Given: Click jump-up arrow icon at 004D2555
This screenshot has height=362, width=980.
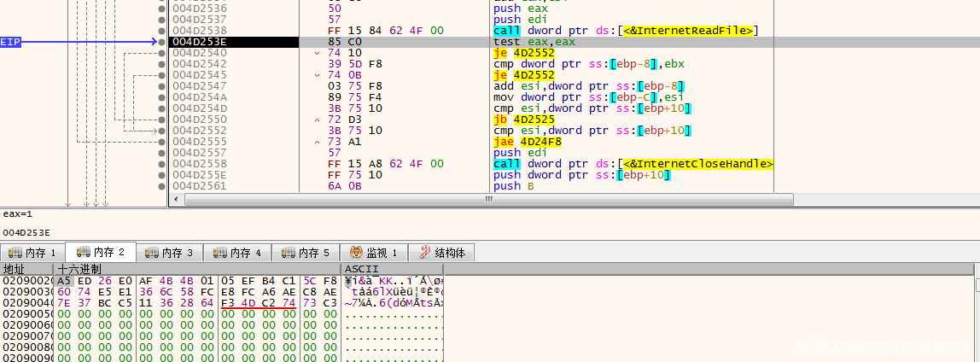Looking at the screenshot, I should tap(317, 142).
